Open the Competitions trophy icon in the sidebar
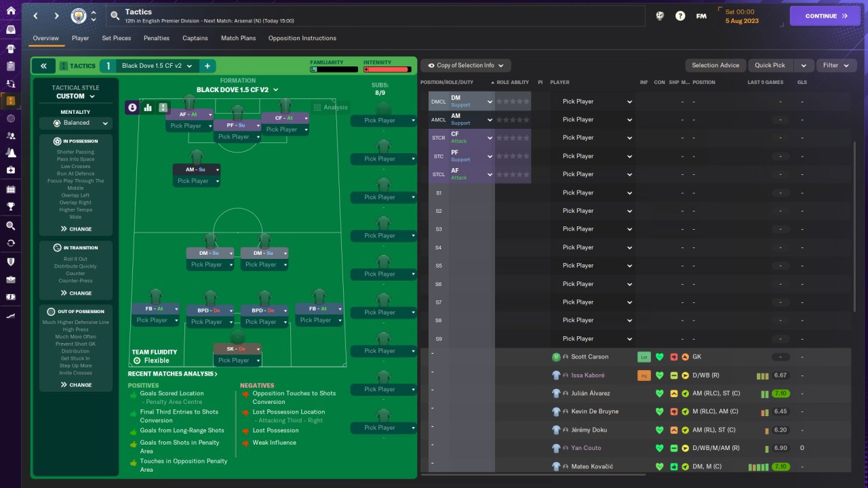The height and width of the screenshot is (488, 868). [x=11, y=207]
